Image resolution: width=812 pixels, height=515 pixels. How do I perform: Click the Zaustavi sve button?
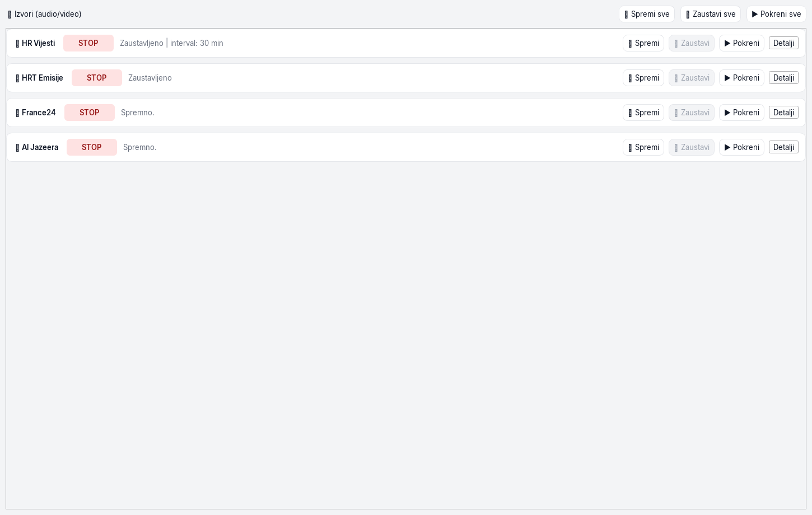coord(711,14)
